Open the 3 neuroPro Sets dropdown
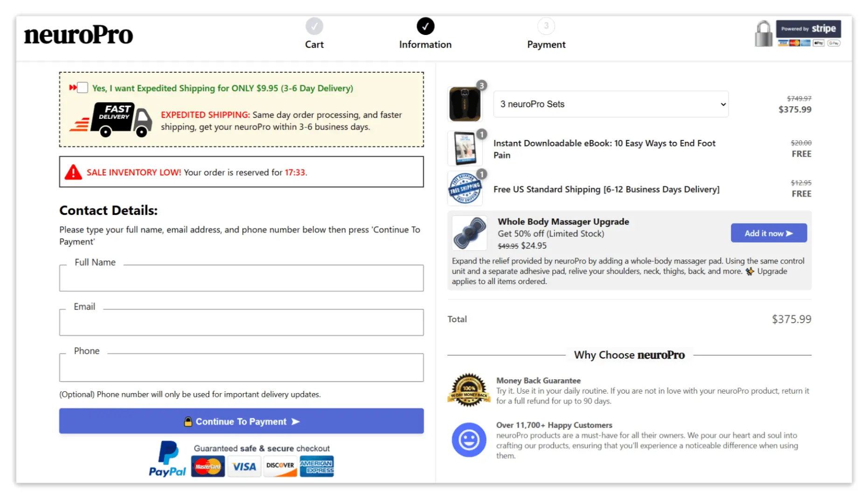Screen dimensions: 868x499 (611, 104)
